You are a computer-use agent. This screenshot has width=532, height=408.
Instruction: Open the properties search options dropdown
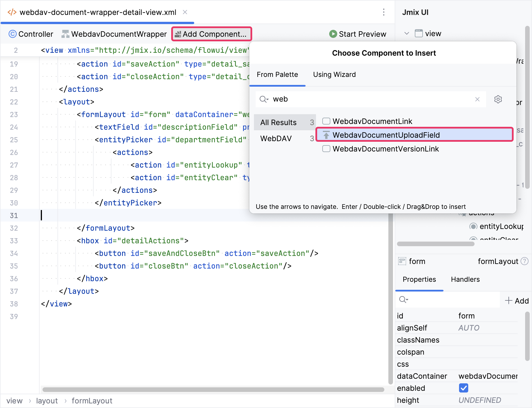click(404, 300)
